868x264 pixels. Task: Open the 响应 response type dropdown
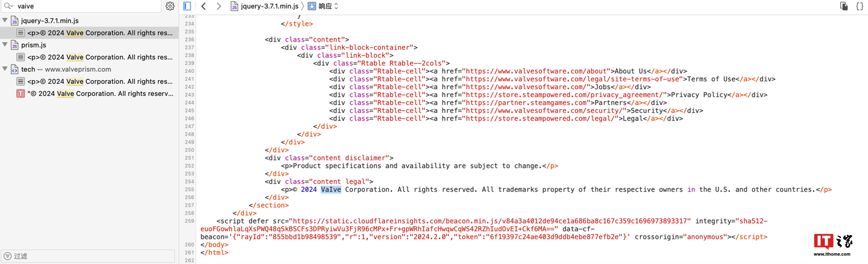tap(329, 6)
